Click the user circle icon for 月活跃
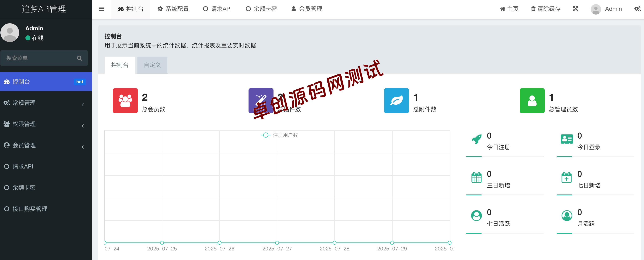 567,215
